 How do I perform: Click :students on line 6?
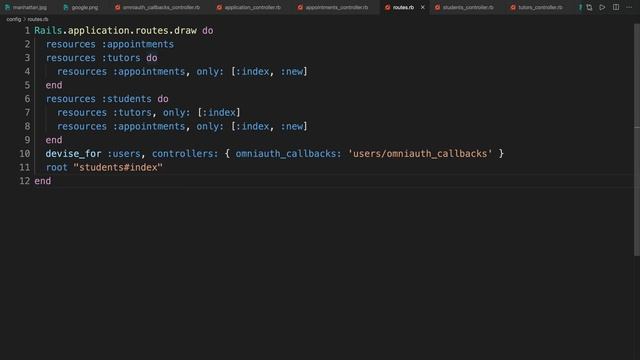(127, 99)
